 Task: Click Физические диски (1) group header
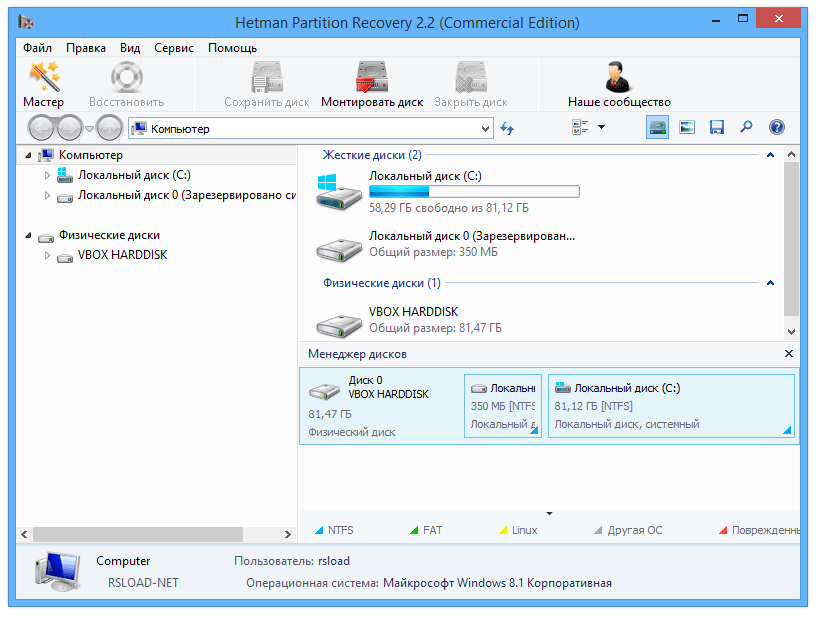click(x=382, y=283)
